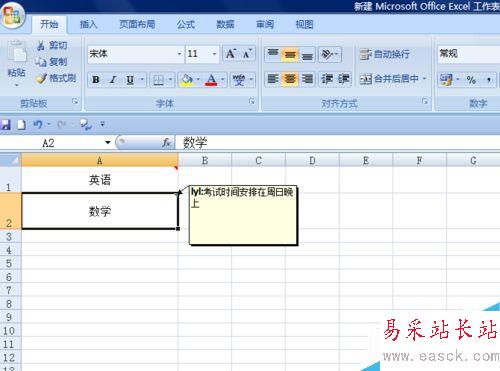Toggle middle vertical alignment
This screenshot has height=371, width=500.
[290, 54]
